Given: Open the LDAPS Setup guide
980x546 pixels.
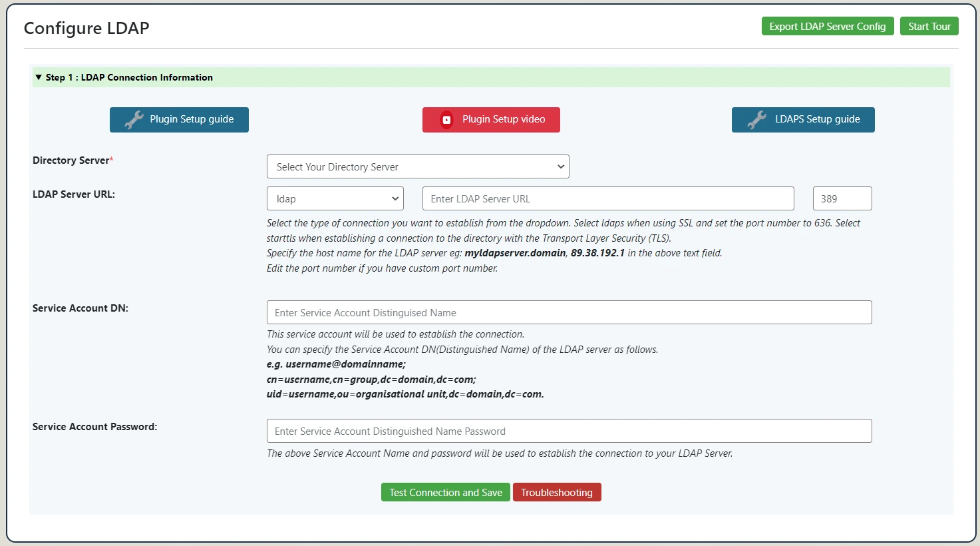Looking at the screenshot, I should 803,119.
